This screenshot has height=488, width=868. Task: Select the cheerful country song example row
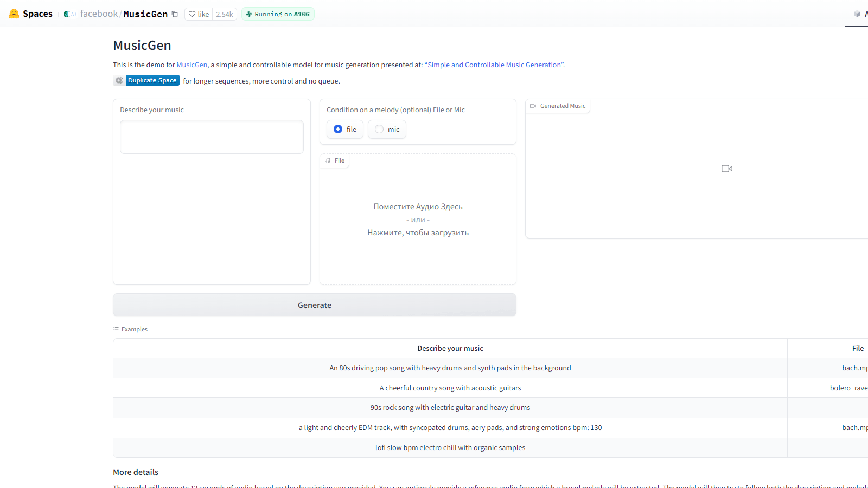[x=450, y=388]
